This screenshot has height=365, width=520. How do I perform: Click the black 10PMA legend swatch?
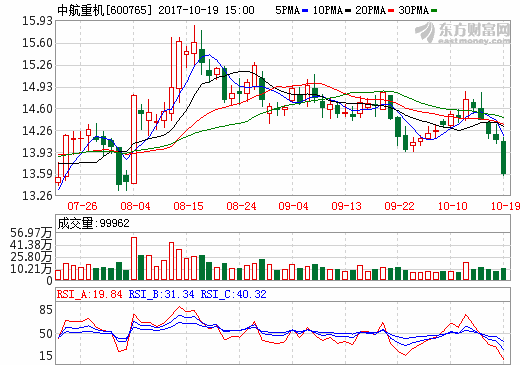pos(348,11)
